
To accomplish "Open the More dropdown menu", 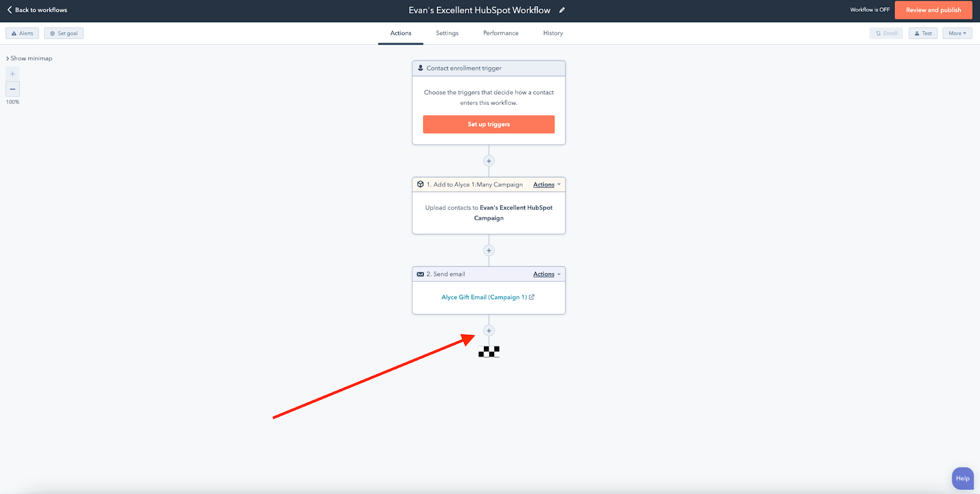I will [957, 33].
